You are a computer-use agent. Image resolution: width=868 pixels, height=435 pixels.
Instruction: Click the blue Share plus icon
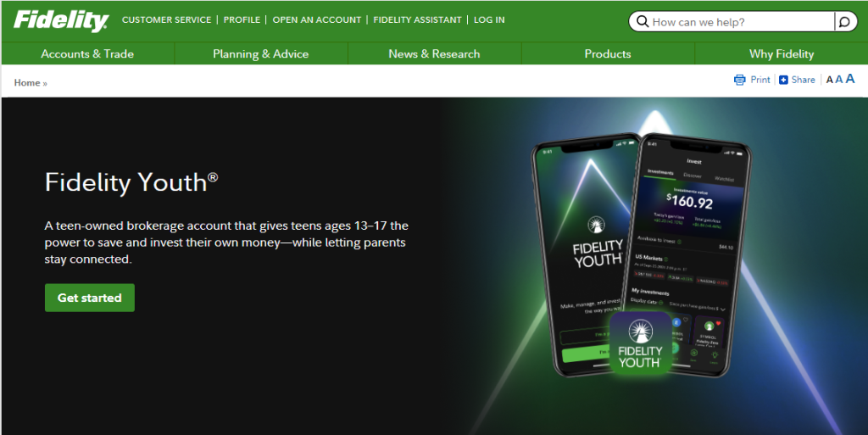[x=783, y=81]
